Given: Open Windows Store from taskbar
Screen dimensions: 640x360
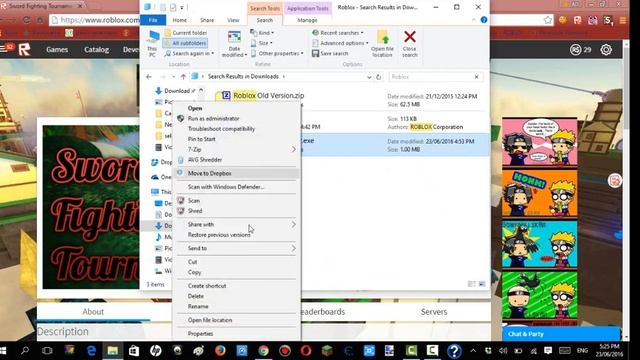Looking at the screenshot, I should [134, 350].
